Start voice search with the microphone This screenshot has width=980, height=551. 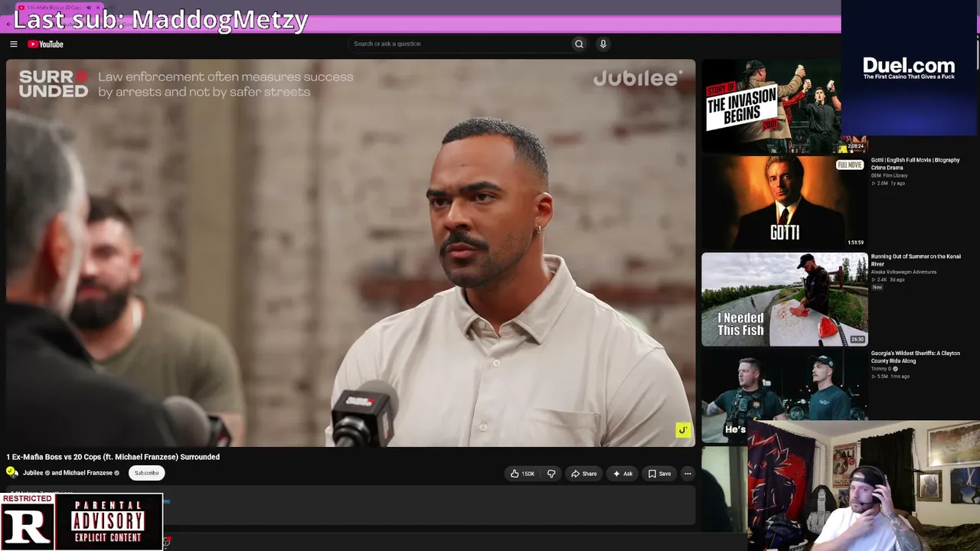(x=603, y=44)
